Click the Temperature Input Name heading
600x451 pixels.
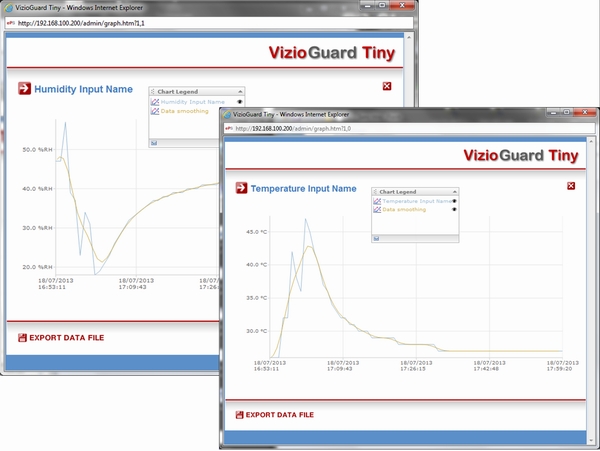pyautogui.click(x=303, y=189)
